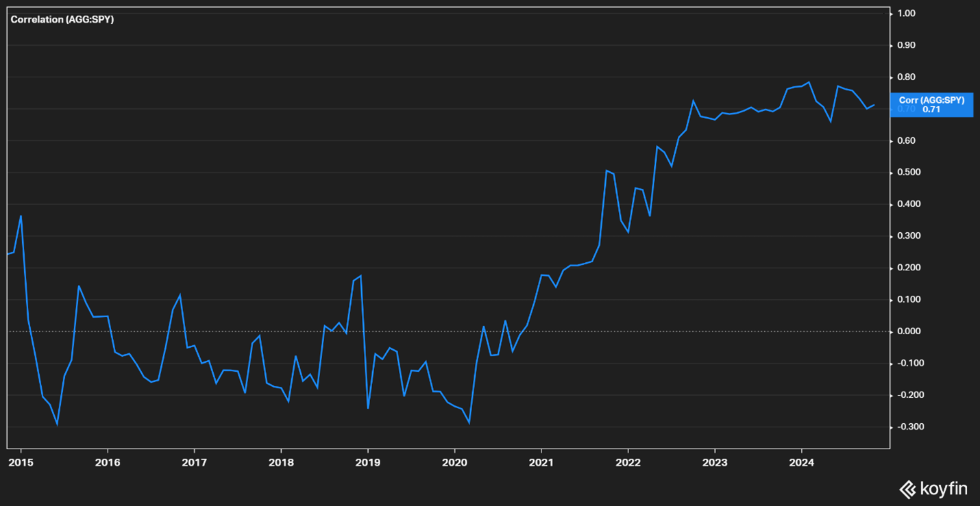Click the koyfin logo
This screenshot has width=980, height=506.
933,489
